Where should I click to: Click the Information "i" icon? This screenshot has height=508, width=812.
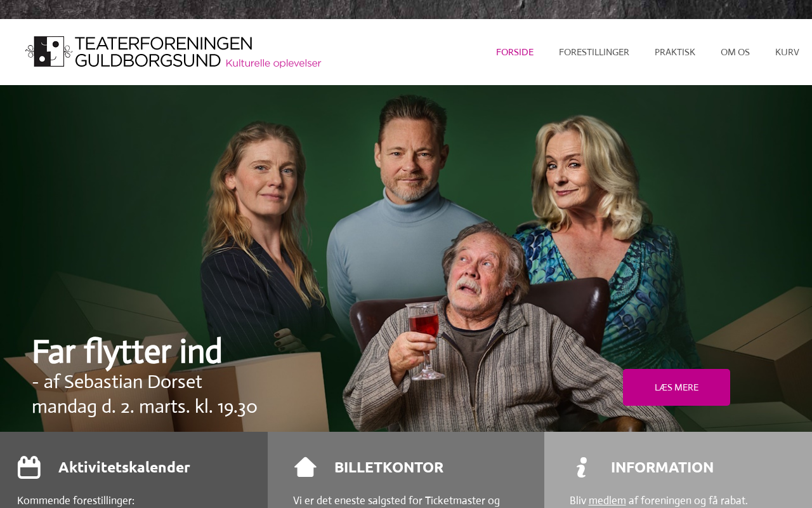tap(582, 467)
